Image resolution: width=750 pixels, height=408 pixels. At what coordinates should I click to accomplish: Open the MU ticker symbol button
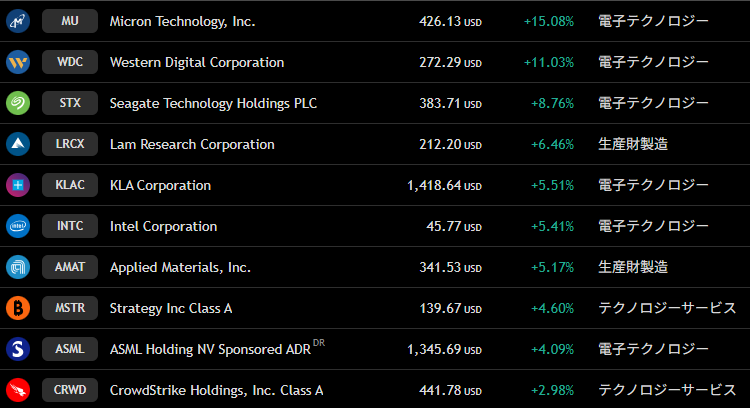(70, 21)
